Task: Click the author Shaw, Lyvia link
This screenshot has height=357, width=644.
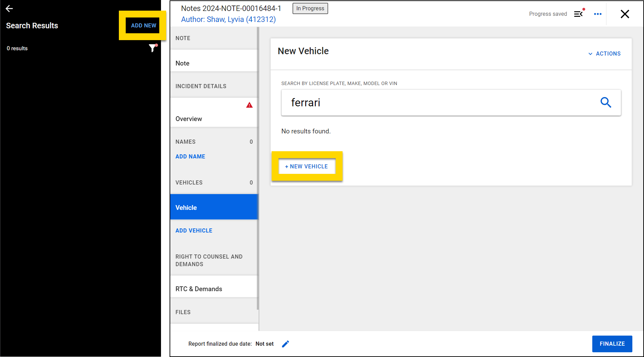Action: pos(228,20)
